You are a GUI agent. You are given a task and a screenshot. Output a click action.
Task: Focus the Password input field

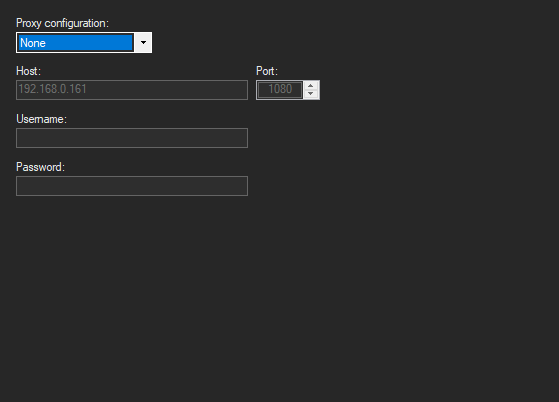[x=132, y=186]
